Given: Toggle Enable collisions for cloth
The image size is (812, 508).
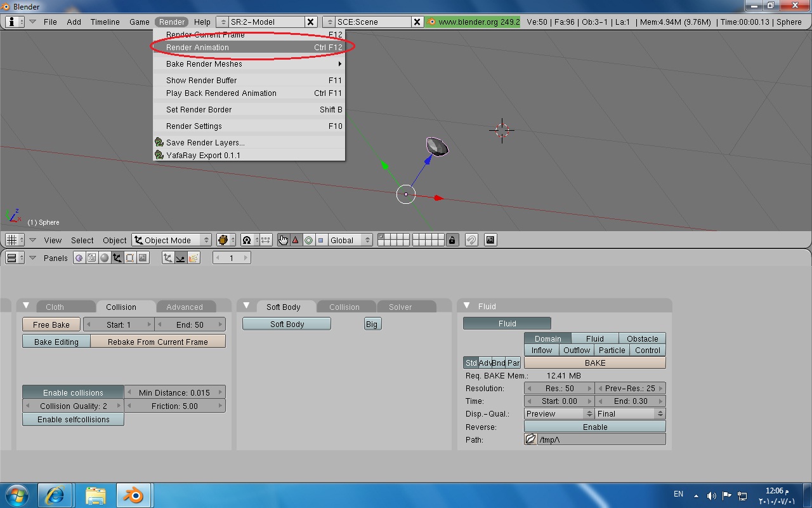Looking at the screenshot, I should 73,392.
